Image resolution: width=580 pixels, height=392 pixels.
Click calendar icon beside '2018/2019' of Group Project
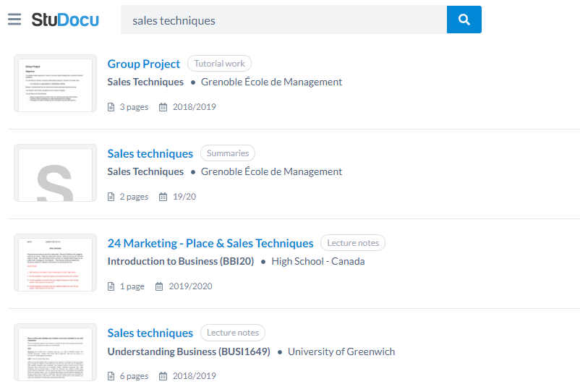coord(163,107)
